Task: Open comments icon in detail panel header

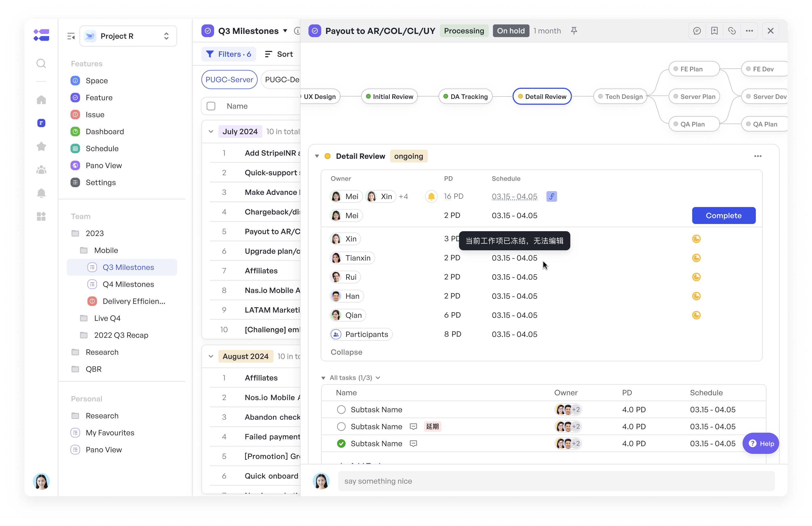Action: point(697,31)
